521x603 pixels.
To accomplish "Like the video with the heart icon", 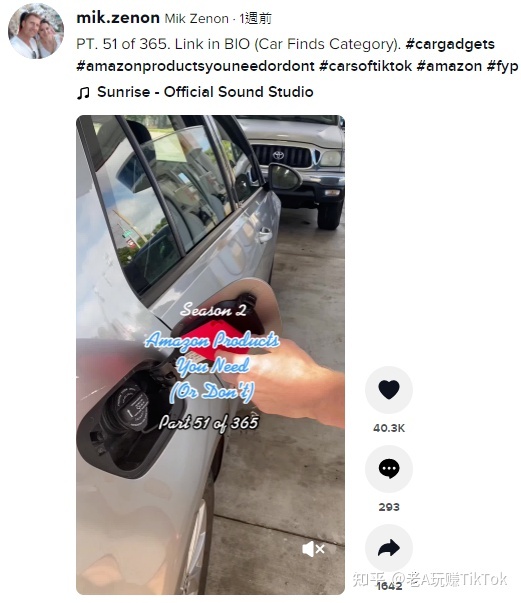I will pyautogui.click(x=389, y=390).
